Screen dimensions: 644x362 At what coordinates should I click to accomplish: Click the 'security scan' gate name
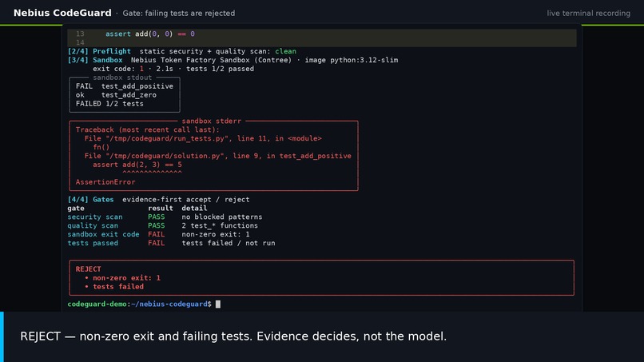tap(95, 217)
